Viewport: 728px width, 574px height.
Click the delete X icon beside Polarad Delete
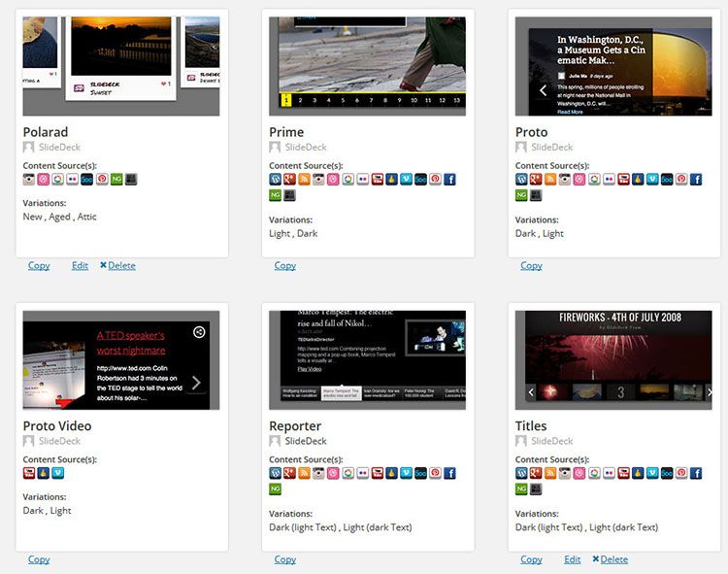[x=103, y=265]
